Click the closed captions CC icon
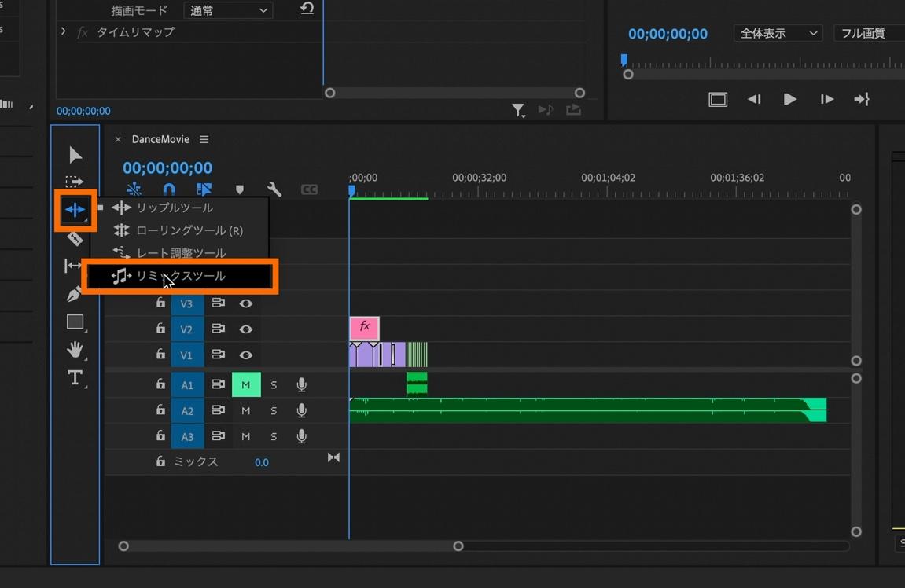 (x=309, y=189)
